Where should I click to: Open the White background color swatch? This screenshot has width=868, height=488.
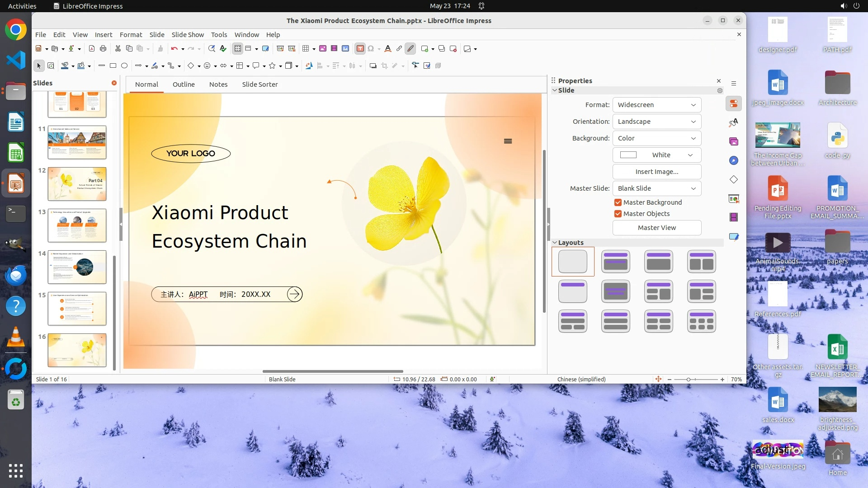click(x=656, y=155)
